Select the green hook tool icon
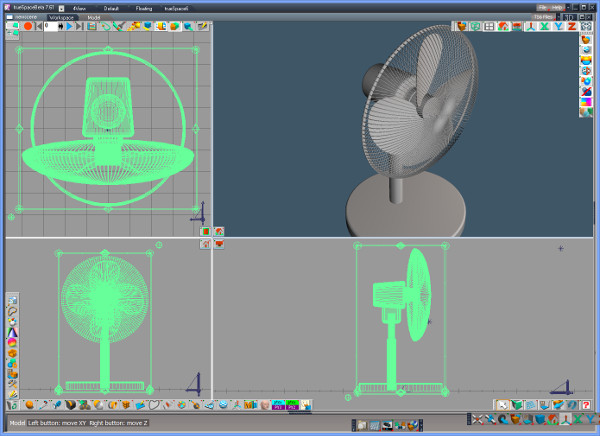600x436 pixels. 105,26
